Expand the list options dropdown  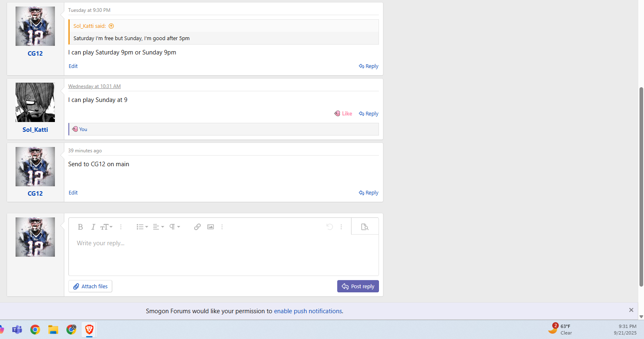pos(142,227)
